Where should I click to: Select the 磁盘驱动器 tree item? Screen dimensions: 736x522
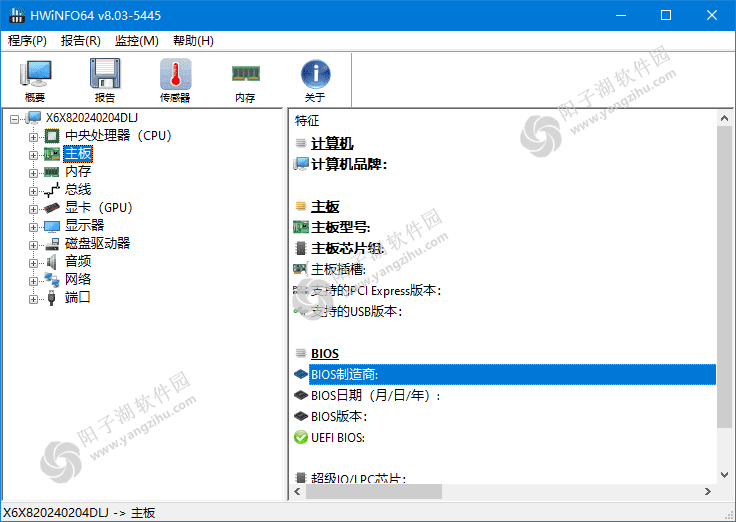(97, 243)
